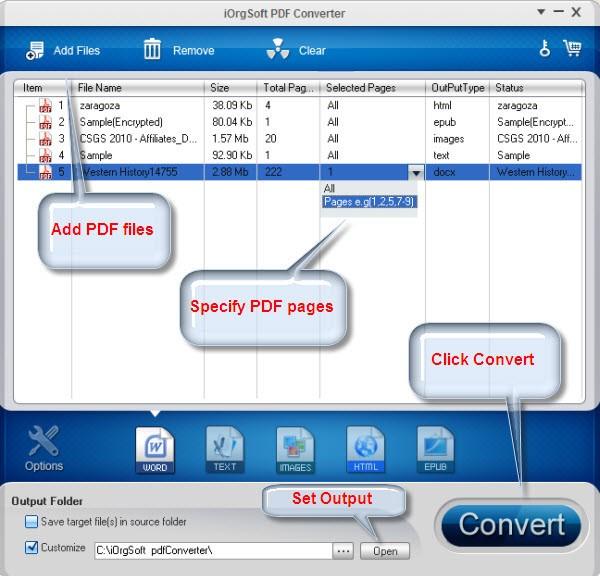
Task: Choose the EPUB output format icon
Action: (437, 448)
